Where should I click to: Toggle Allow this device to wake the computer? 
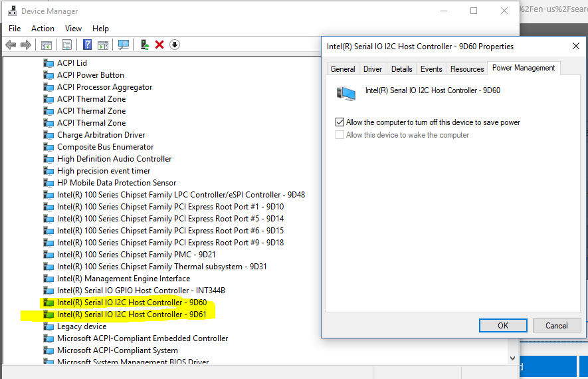point(340,135)
